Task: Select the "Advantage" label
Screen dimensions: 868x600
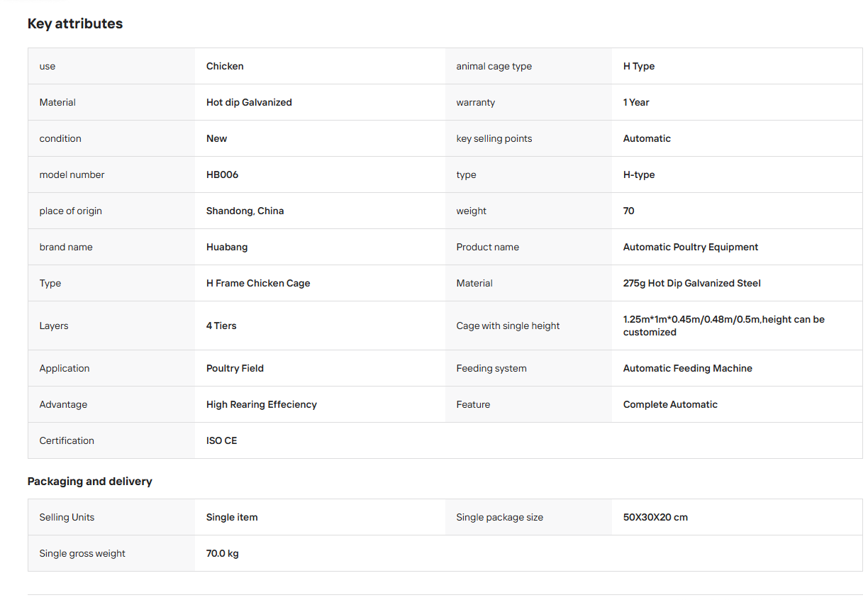Action: 64,404
